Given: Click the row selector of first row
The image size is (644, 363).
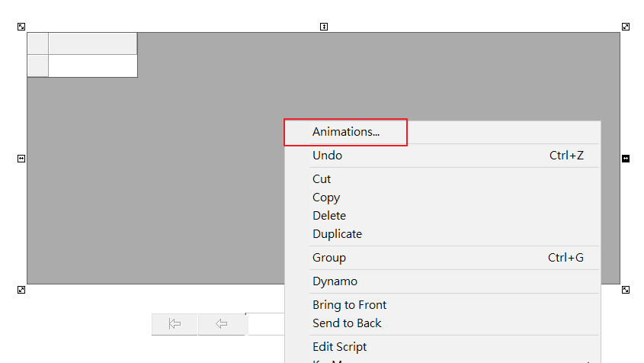Looking at the screenshot, I should pos(38,66).
